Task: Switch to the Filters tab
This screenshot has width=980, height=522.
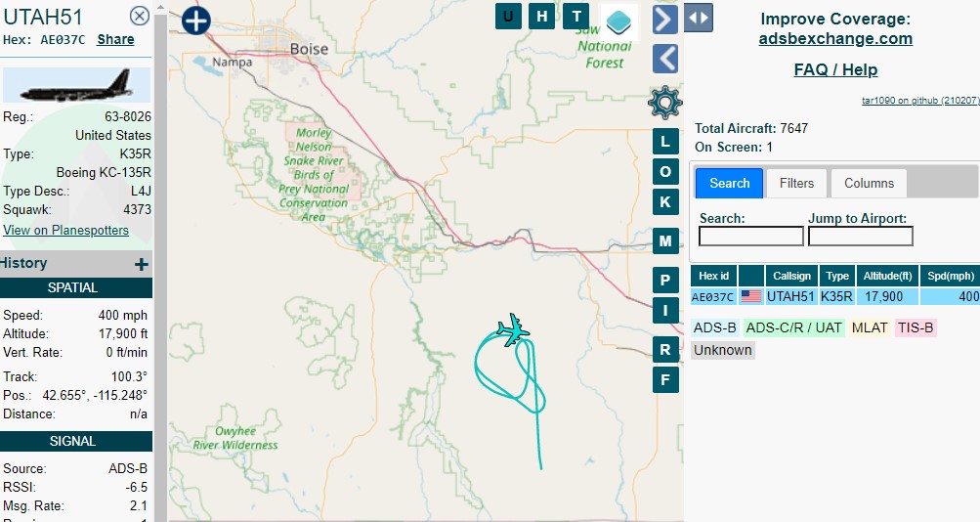Action: click(x=796, y=183)
